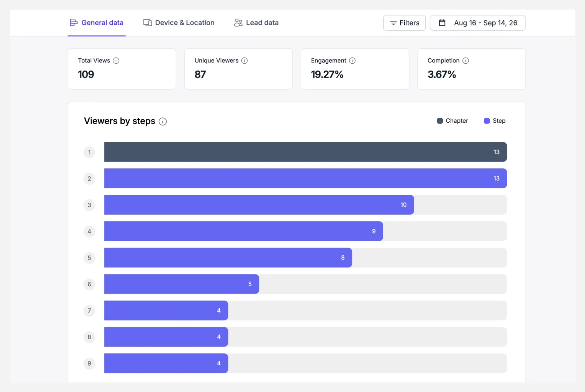The width and height of the screenshot is (585, 392).
Task: Click the filter lines icon
Action: [x=393, y=23]
